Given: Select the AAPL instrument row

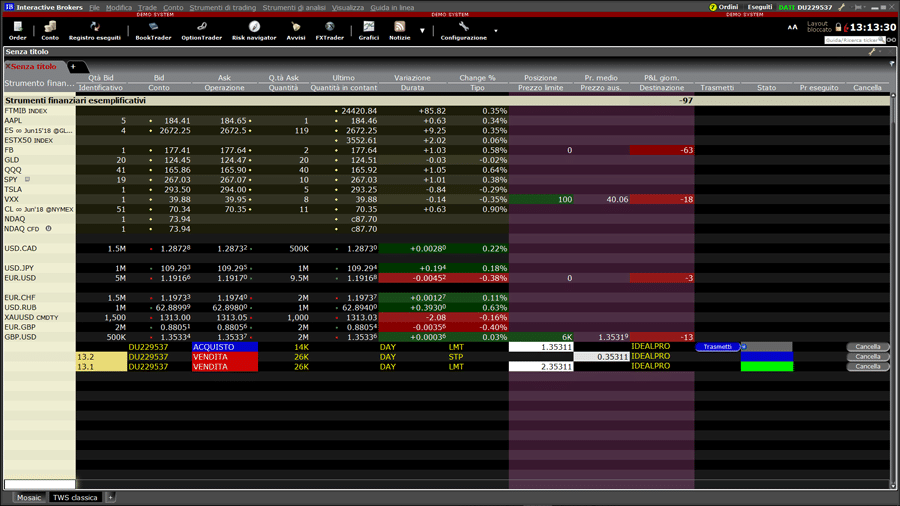Looking at the screenshot, I should coord(447,120).
